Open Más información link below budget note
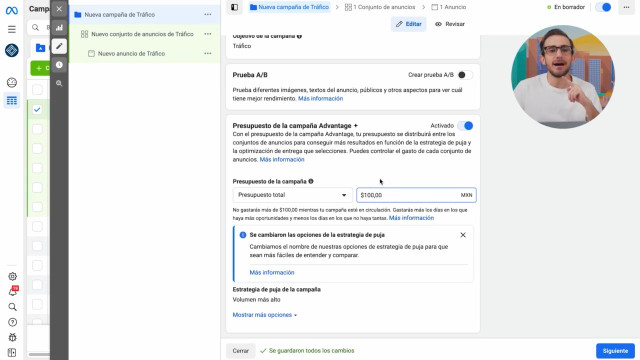Image resolution: width=640 pixels, height=360 pixels. (x=411, y=218)
